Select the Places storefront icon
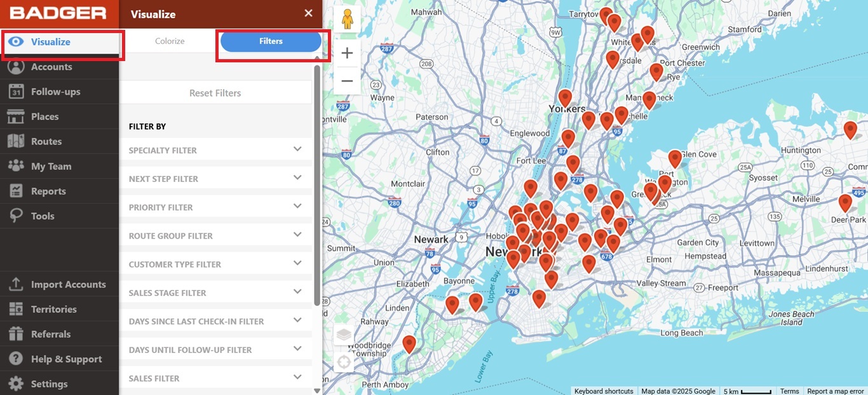Screen dimensions: 868x395 click(16, 116)
